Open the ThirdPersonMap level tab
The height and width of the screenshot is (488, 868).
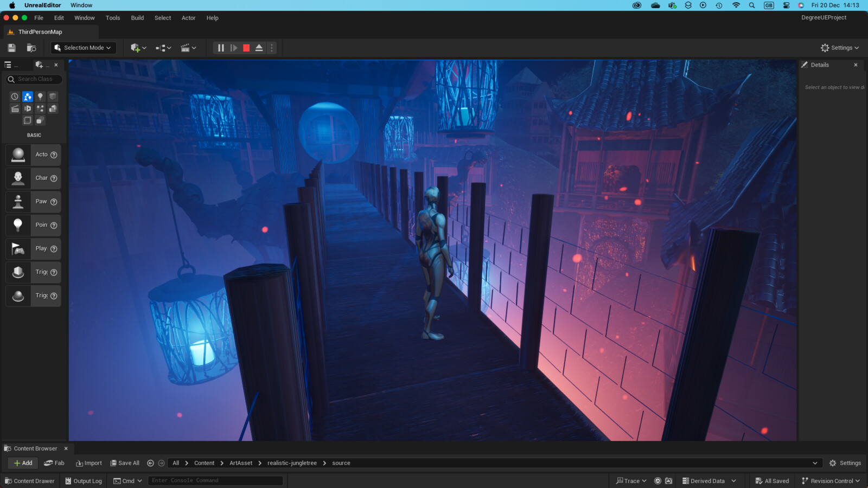(x=40, y=32)
